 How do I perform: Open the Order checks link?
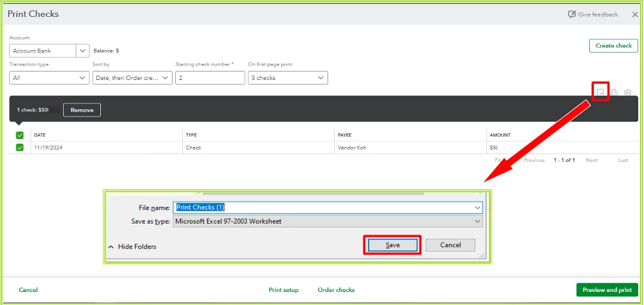(336, 290)
